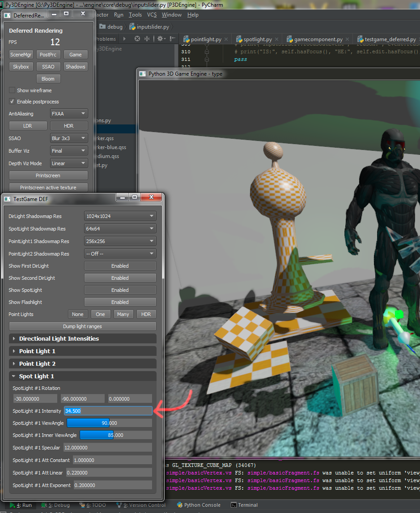The image size is (420, 513).
Task: Click the Skybox button
Action: click(21, 67)
